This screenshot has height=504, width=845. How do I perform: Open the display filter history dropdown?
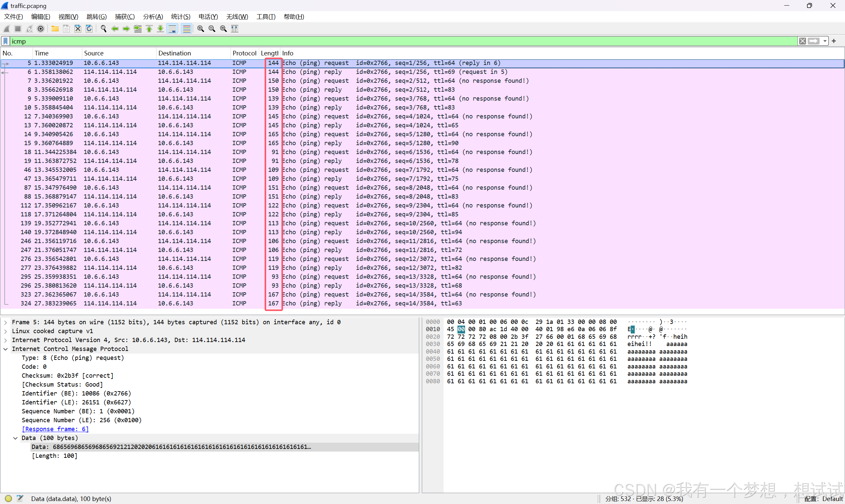pos(825,41)
